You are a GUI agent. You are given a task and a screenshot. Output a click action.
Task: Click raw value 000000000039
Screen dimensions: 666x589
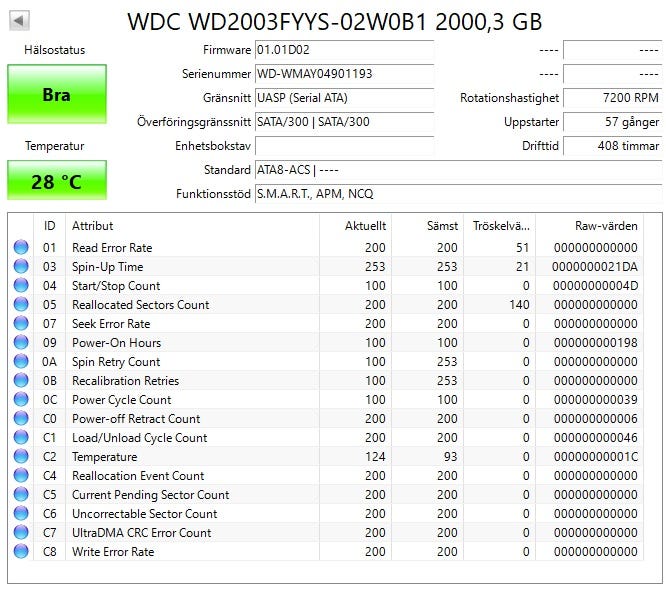595,400
